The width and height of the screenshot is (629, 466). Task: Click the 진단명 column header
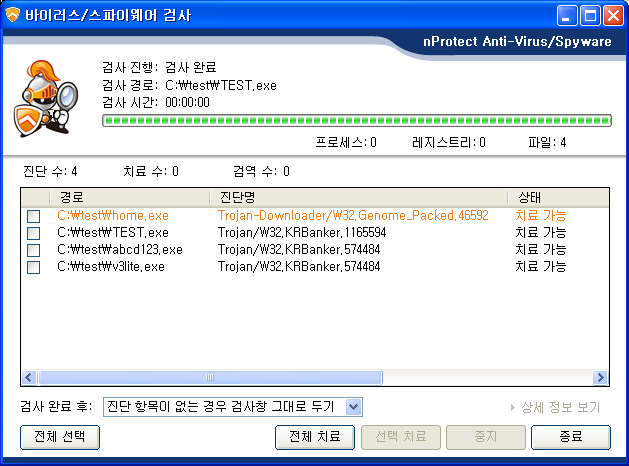point(359,197)
